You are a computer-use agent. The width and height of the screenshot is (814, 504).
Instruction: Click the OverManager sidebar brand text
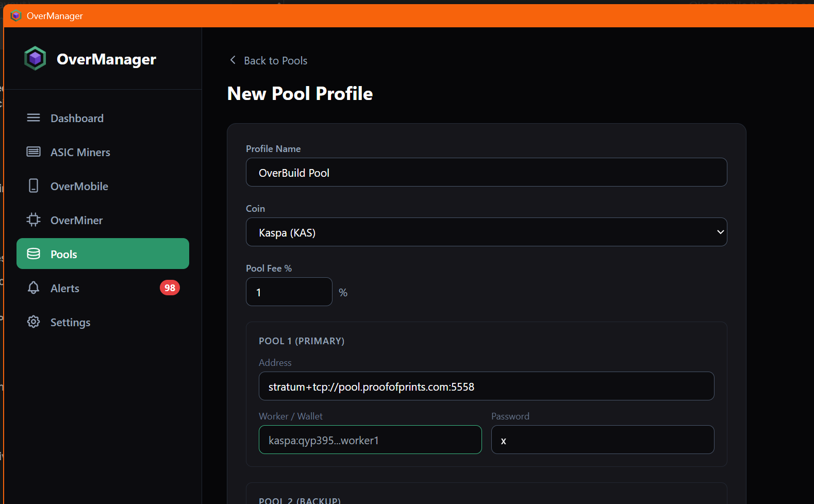click(x=106, y=59)
